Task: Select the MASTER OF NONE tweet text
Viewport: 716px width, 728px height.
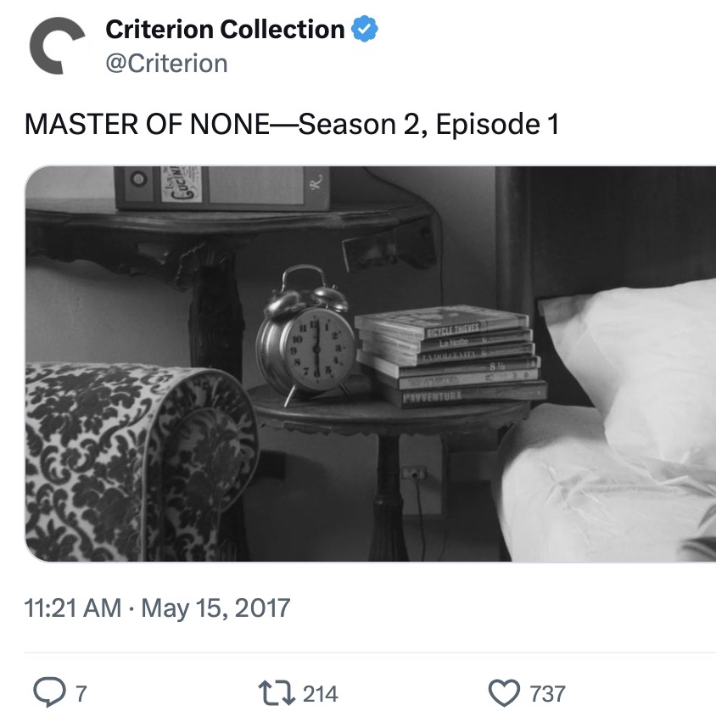Action: tap(292, 124)
